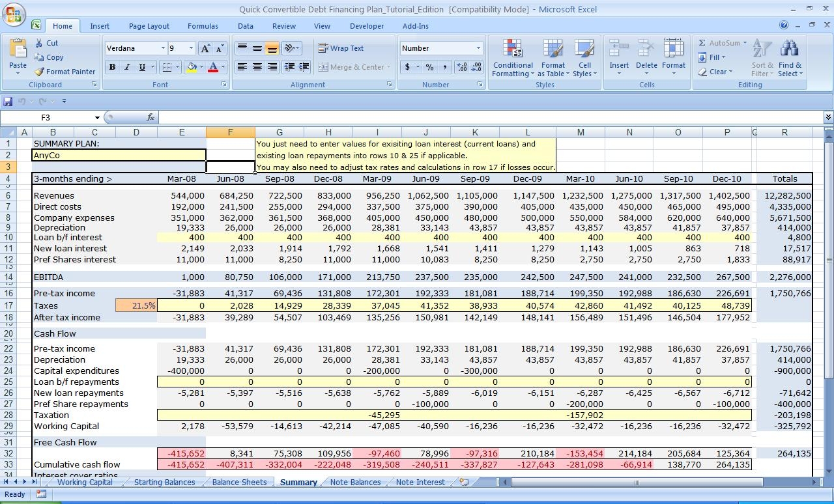This screenshot has height=504, width=834.
Task: Expand the Fill Color options
Action: click(201, 66)
